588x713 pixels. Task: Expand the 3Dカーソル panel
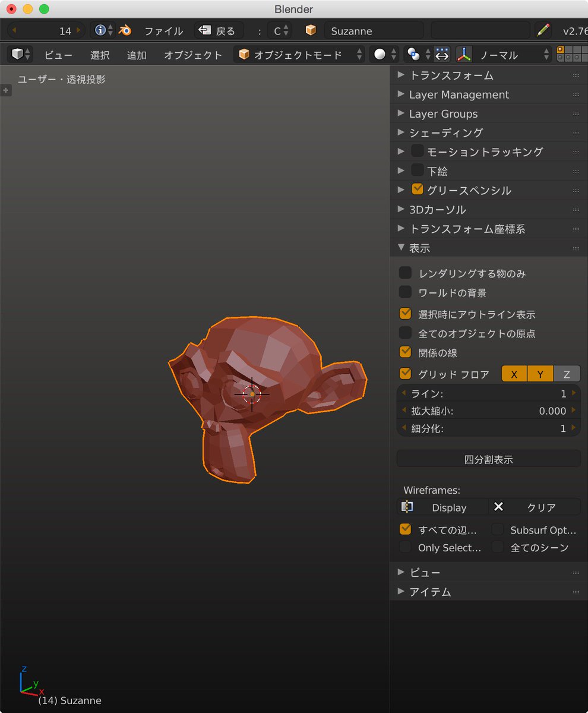(401, 209)
